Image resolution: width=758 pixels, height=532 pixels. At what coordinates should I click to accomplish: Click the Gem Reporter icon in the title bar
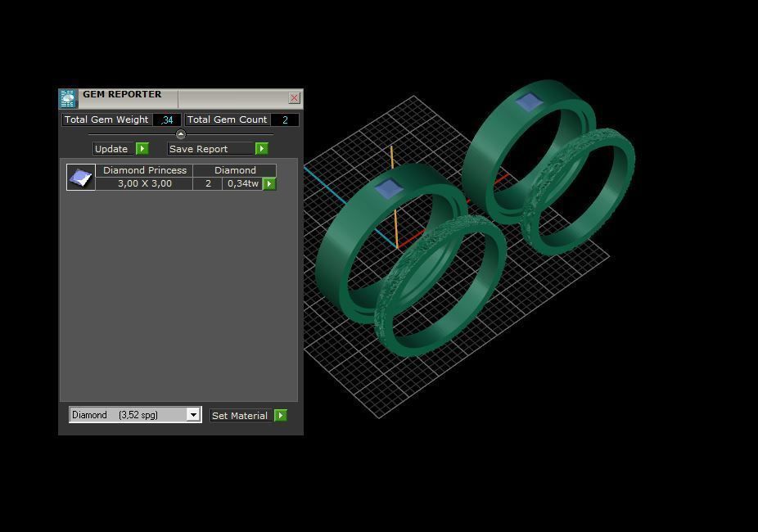point(68,98)
